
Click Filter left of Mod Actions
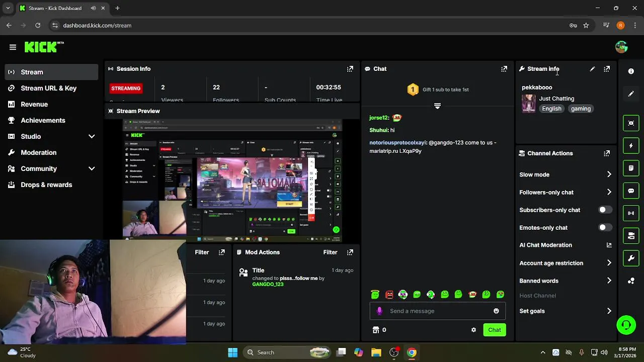pos(202,252)
